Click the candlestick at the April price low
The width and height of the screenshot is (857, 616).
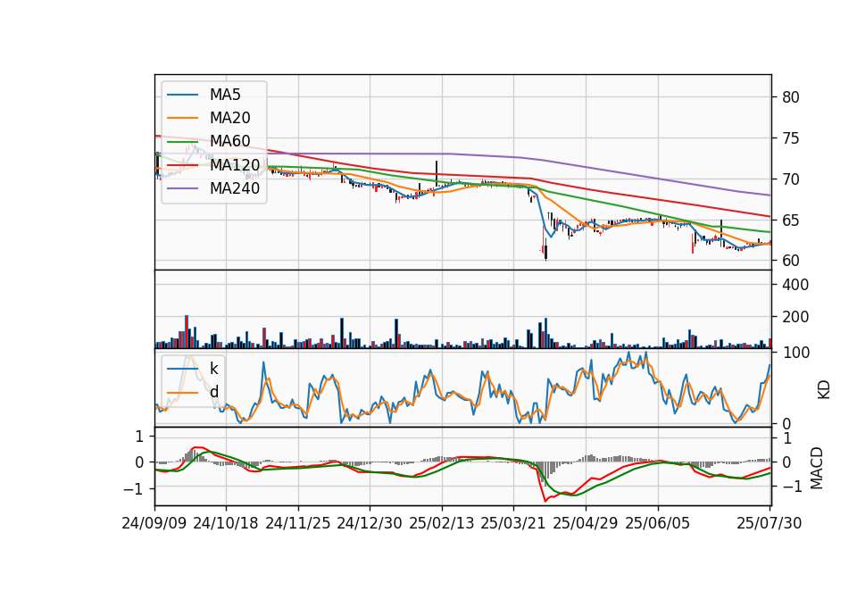pyautogui.click(x=546, y=249)
